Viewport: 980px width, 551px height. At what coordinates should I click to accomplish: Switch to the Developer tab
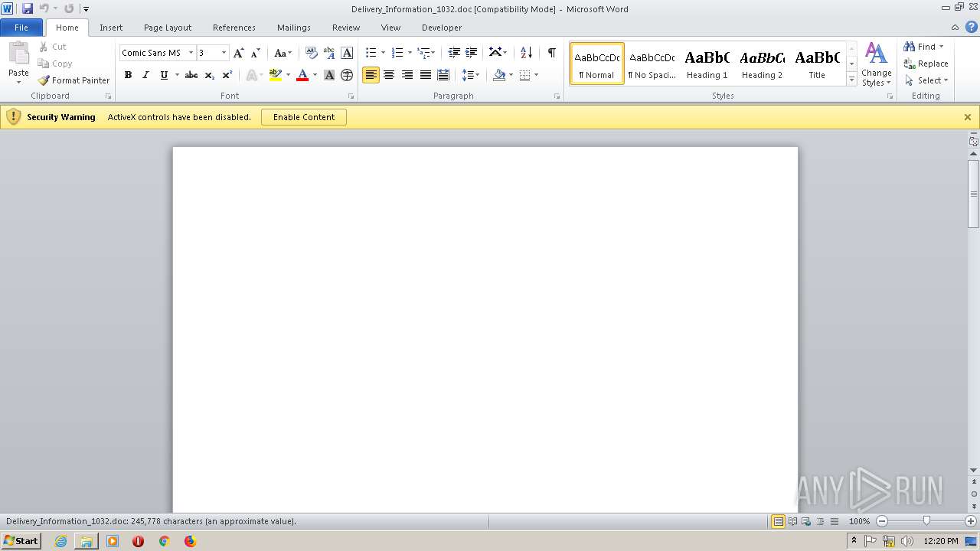click(x=442, y=28)
